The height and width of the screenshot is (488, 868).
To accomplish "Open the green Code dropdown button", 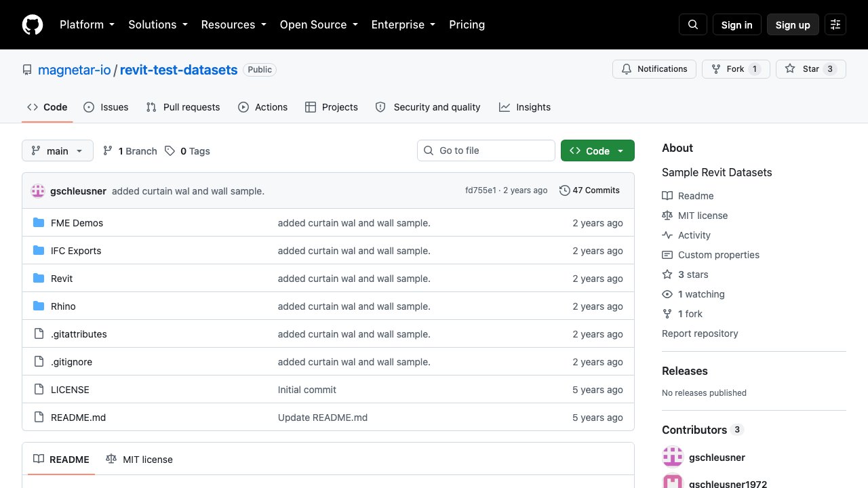I will [597, 150].
